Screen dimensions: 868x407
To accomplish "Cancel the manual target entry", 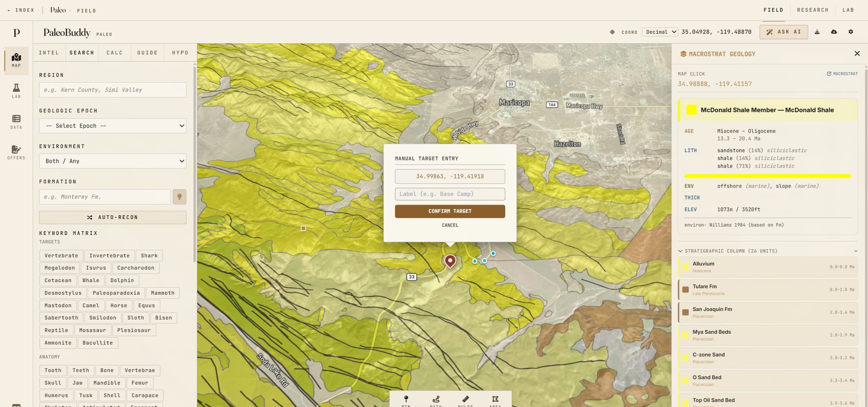I will coord(450,225).
